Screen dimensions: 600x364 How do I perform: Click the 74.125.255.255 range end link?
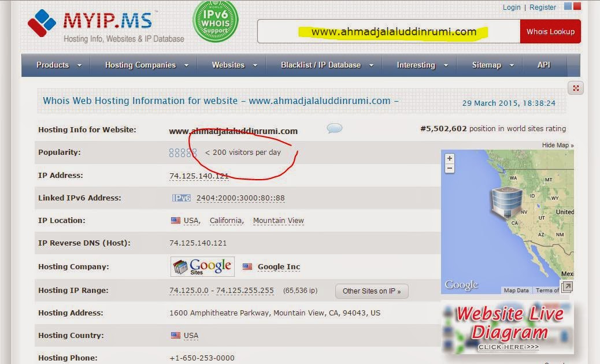coord(245,291)
